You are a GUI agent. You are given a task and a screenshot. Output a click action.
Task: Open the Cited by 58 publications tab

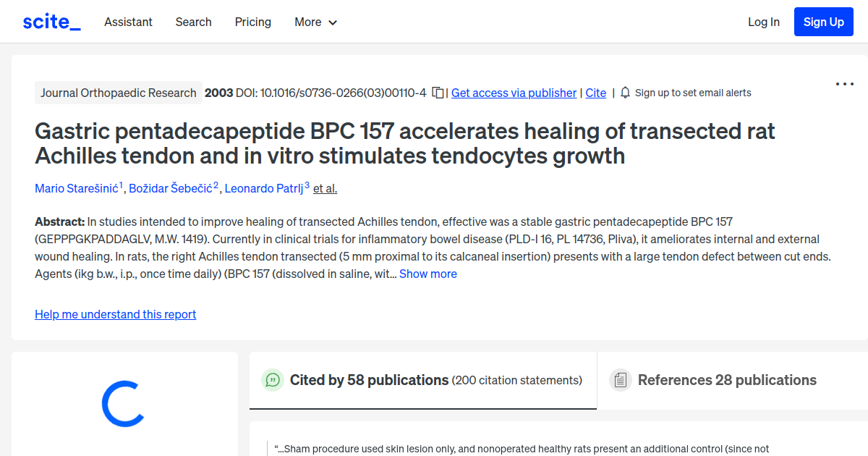(x=368, y=379)
